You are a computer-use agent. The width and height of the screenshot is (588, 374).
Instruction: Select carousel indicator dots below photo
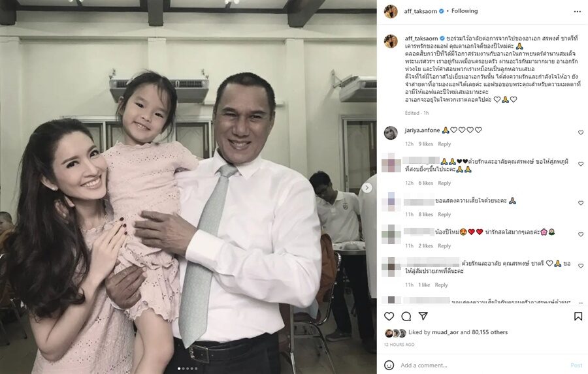(187, 368)
